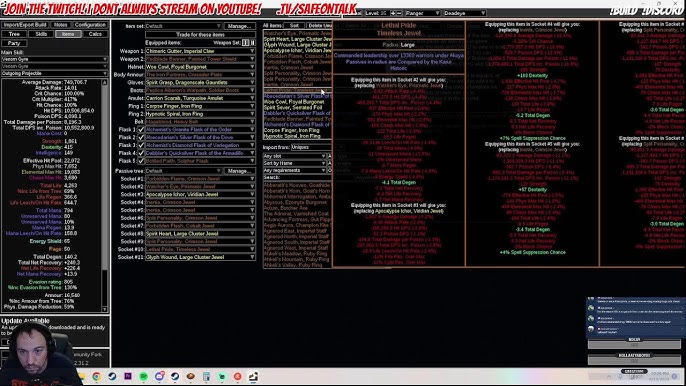This screenshot has width=686, height=386.
Task: Click the purple Pr taskbar icon
Action: (x=128, y=376)
